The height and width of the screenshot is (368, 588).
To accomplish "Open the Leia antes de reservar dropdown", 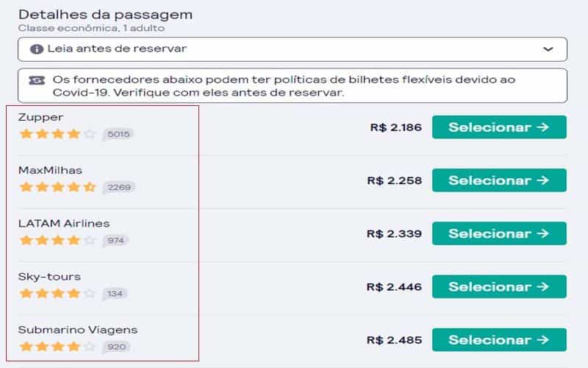I will tap(293, 49).
